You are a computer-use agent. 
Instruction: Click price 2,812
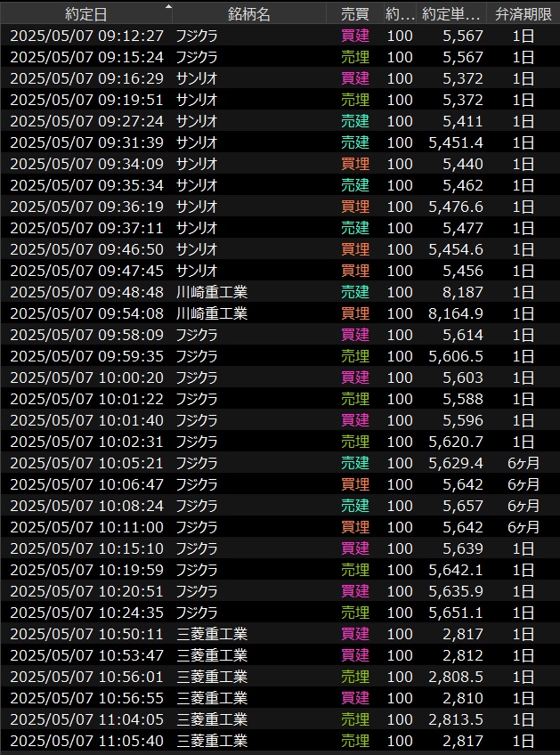pyautogui.click(x=463, y=655)
